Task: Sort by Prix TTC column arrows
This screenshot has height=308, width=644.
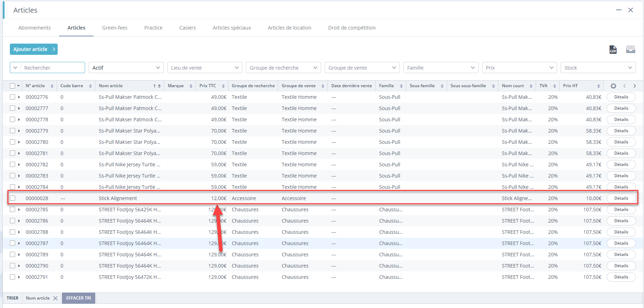Action: (x=223, y=86)
